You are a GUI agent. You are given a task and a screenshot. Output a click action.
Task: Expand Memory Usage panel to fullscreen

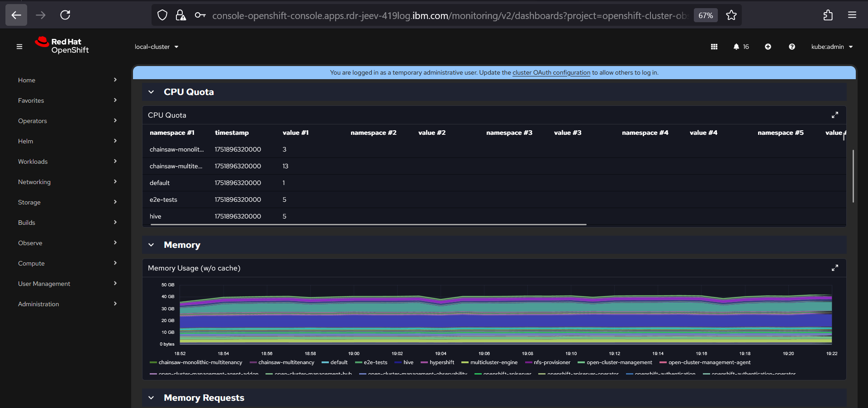click(x=835, y=268)
